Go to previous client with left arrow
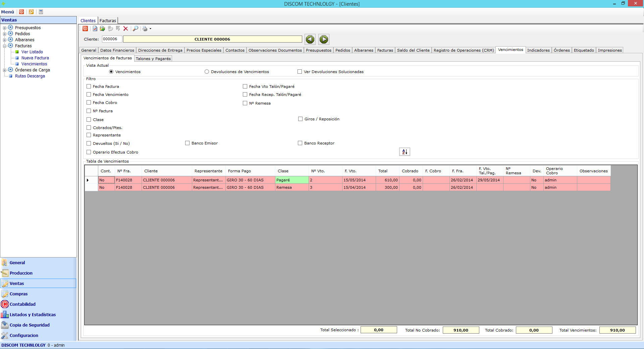This screenshot has height=349, width=644. point(310,40)
